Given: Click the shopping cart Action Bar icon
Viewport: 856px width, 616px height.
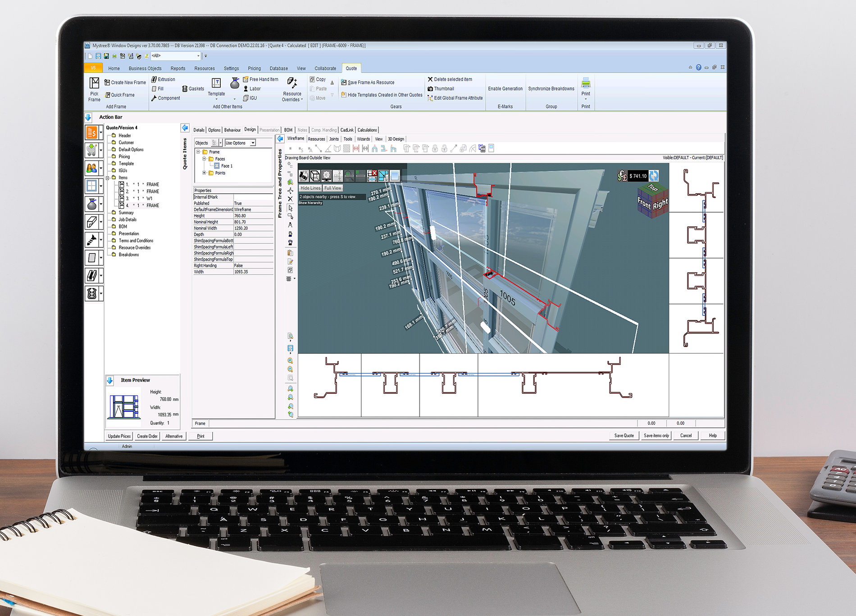Looking at the screenshot, I should coord(91,150).
